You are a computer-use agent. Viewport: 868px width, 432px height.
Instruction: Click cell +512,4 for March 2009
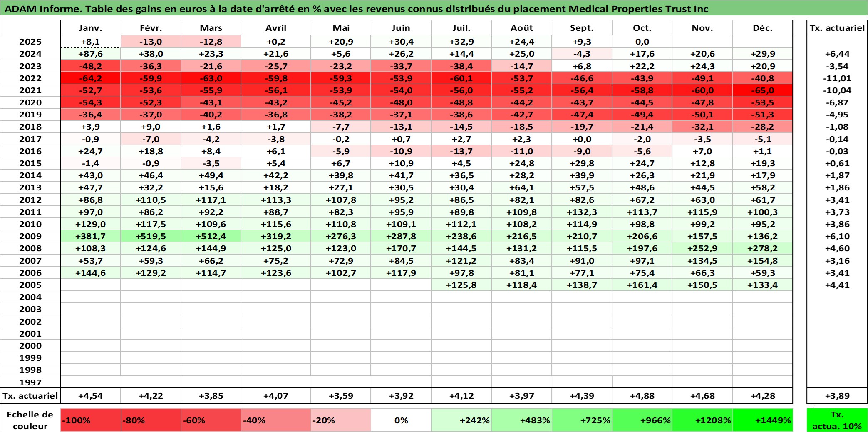click(x=211, y=236)
